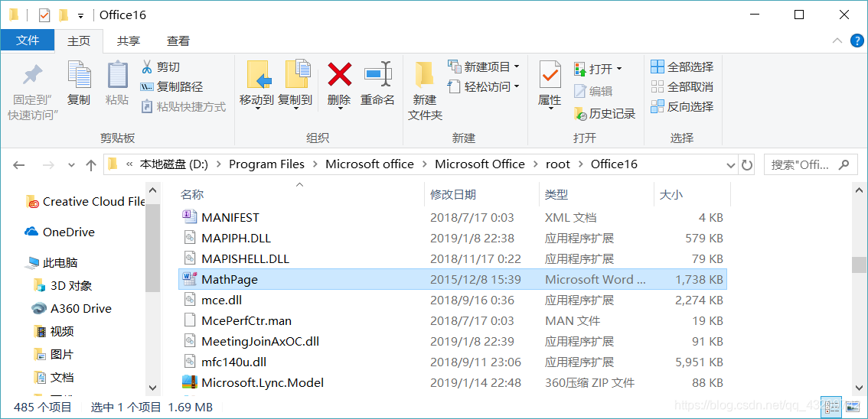Viewport: 868px width, 419px height.
Task: Click the Paste clipboard icon
Action: 117,75
